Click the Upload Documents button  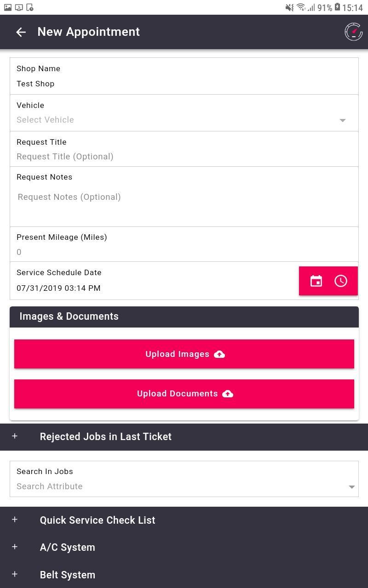click(184, 394)
